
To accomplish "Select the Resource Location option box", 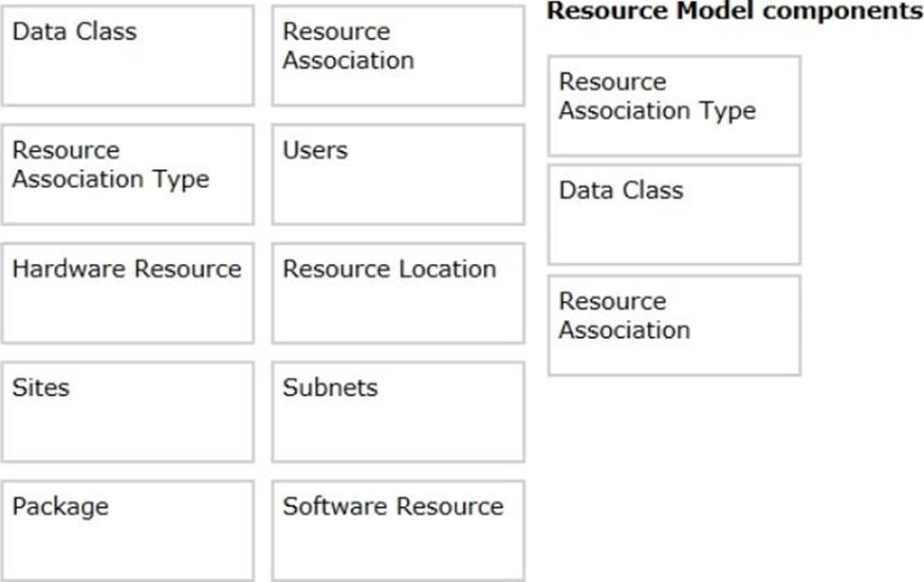I will tap(397, 292).
